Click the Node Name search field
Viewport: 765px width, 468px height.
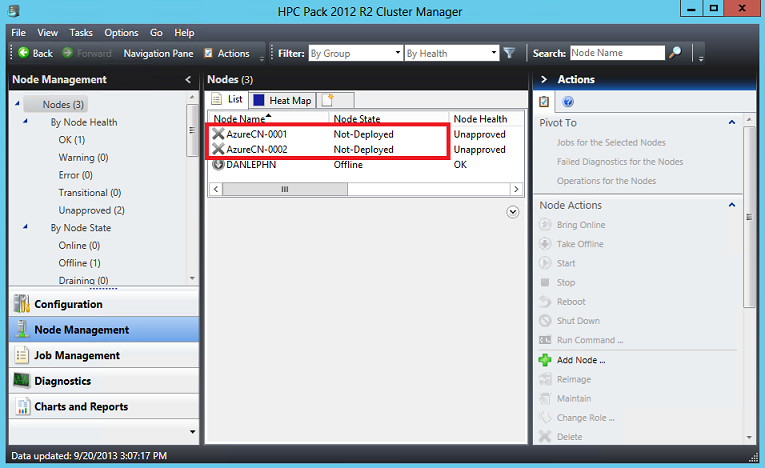tap(616, 53)
